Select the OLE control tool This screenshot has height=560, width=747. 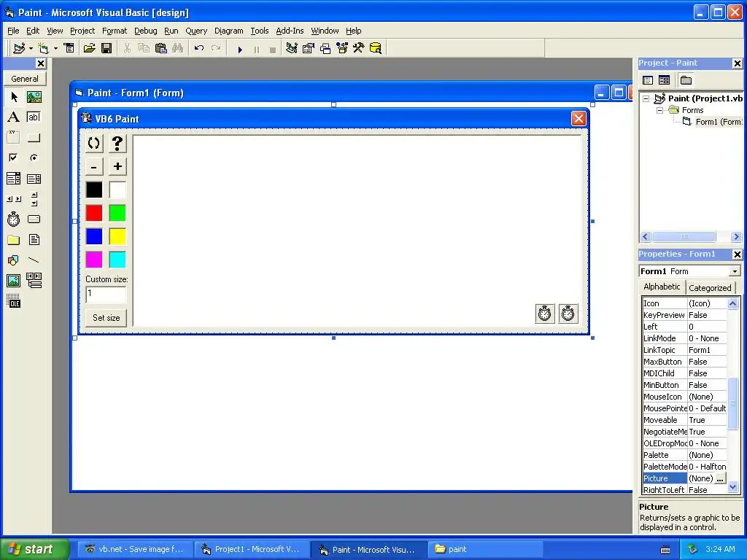pos(14,301)
